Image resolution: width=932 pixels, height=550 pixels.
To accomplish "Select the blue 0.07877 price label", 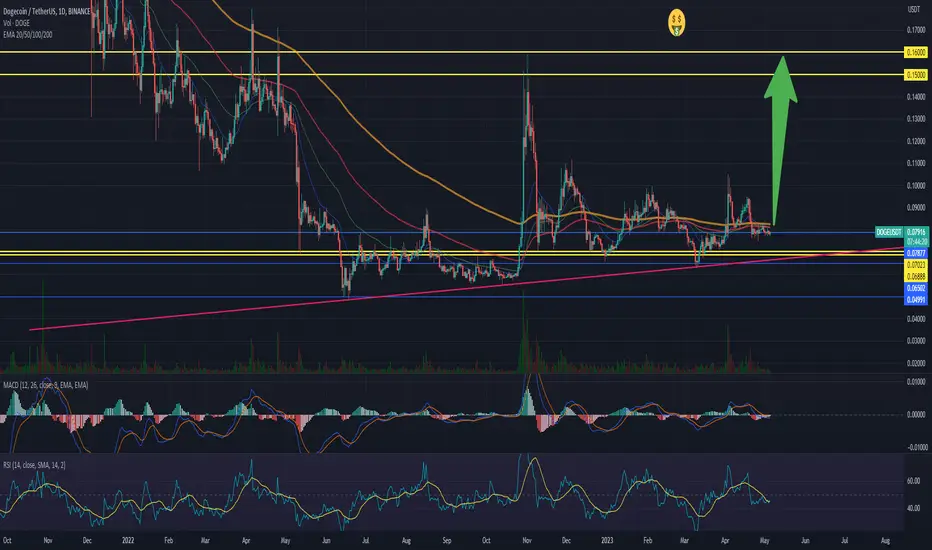I will pyautogui.click(x=916, y=253).
